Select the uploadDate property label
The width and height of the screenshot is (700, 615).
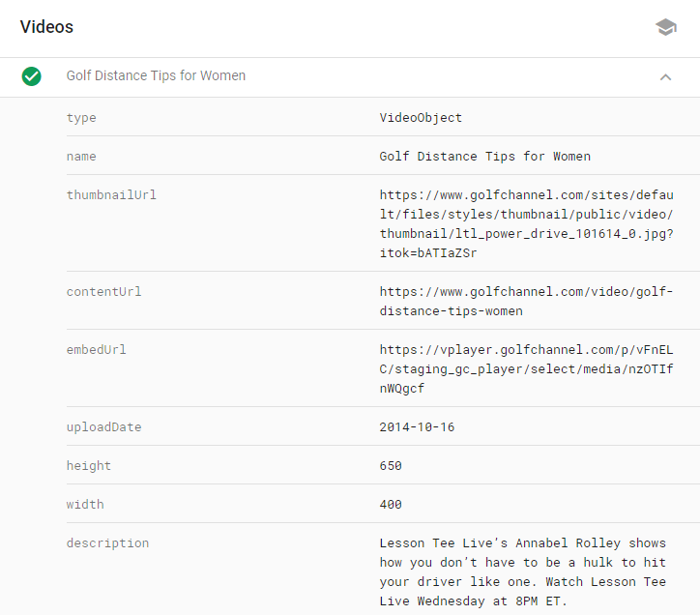103,426
